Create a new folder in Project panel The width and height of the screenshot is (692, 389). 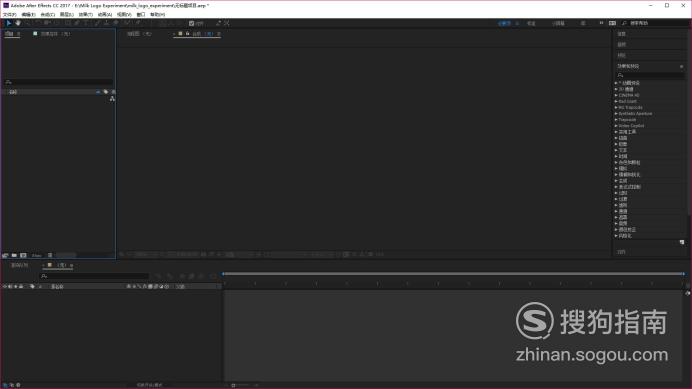tap(14, 255)
